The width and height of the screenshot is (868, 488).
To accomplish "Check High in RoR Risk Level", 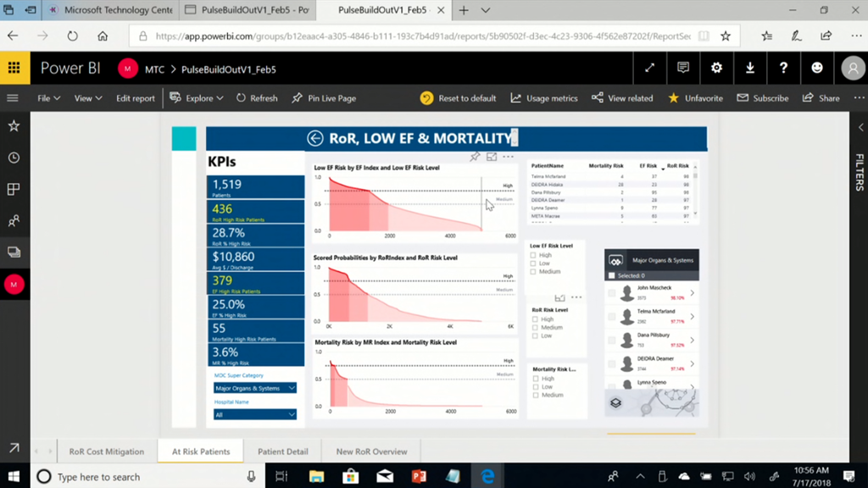I will click(x=535, y=319).
